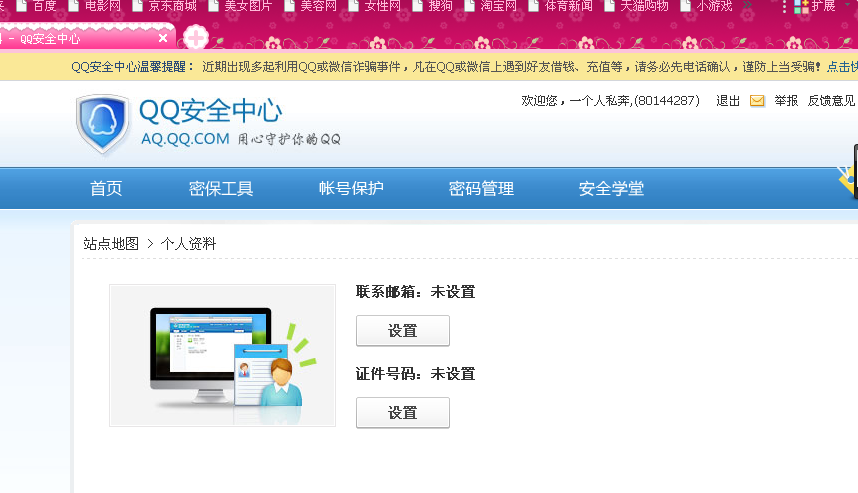Open the 淘宝网 bookmark
Image resolution: width=858 pixels, height=493 pixels.
pyautogui.click(x=491, y=6)
